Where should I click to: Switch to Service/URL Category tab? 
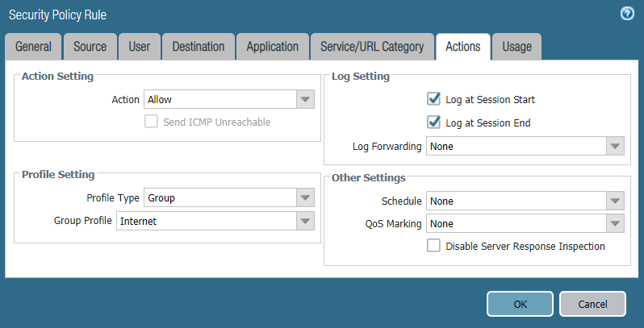[x=372, y=47]
